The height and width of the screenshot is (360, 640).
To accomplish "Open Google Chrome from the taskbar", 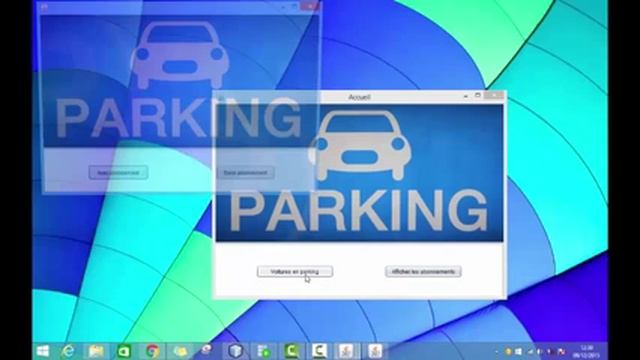I will click(152, 351).
